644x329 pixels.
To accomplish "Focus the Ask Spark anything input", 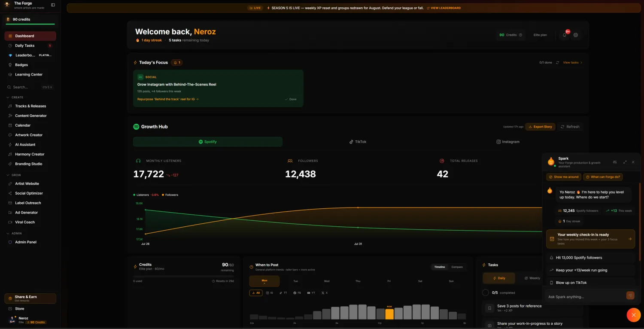I will [585, 297].
